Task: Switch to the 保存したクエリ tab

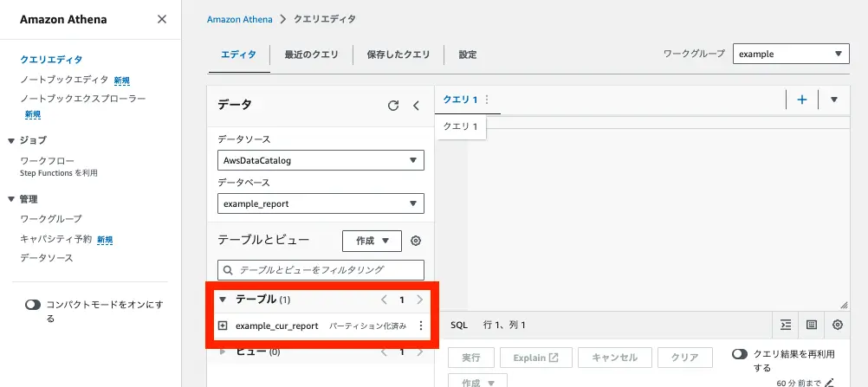Action: click(398, 55)
